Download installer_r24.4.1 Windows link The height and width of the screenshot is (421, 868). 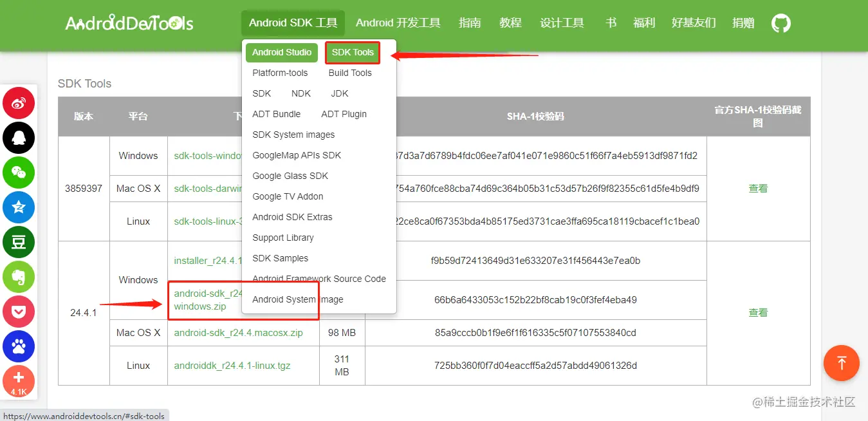208,261
